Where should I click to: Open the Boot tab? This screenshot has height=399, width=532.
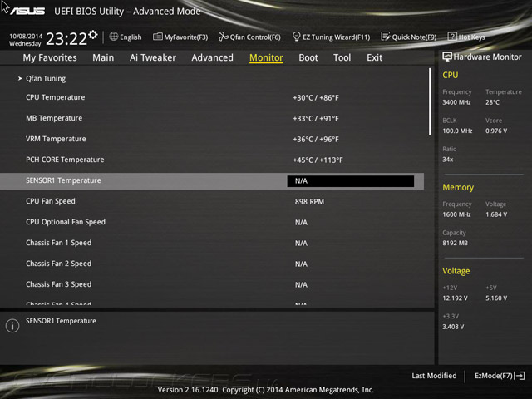coord(308,57)
